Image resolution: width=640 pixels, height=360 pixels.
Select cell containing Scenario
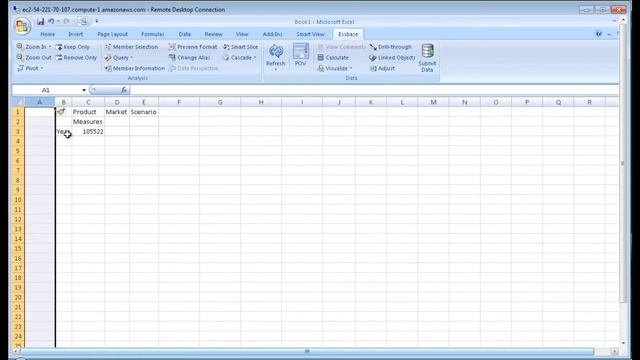click(x=144, y=112)
